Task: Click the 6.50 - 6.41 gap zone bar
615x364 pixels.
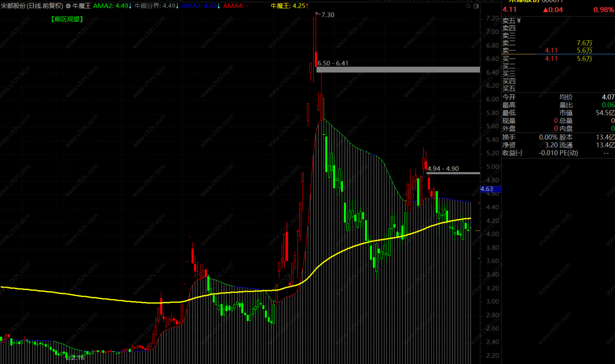Action: pyautogui.click(x=398, y=70)
